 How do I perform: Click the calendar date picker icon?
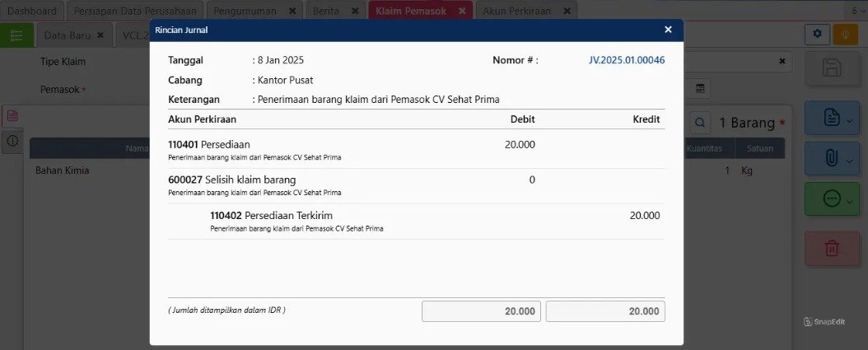pyautogui.click(x=700, y=88)
